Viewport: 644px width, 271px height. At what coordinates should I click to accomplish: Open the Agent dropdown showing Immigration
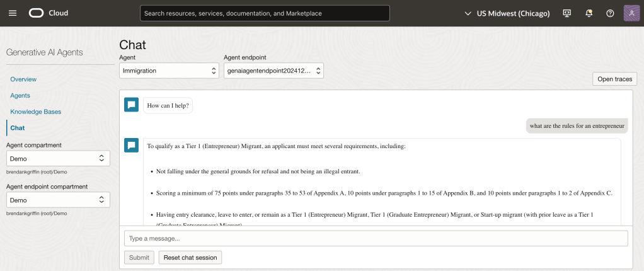[x=169, y=71]
